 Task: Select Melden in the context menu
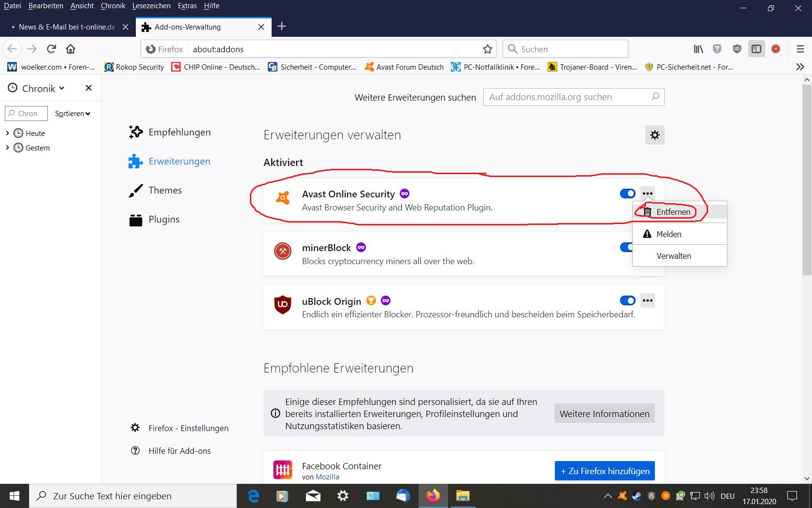pos(680,234)
